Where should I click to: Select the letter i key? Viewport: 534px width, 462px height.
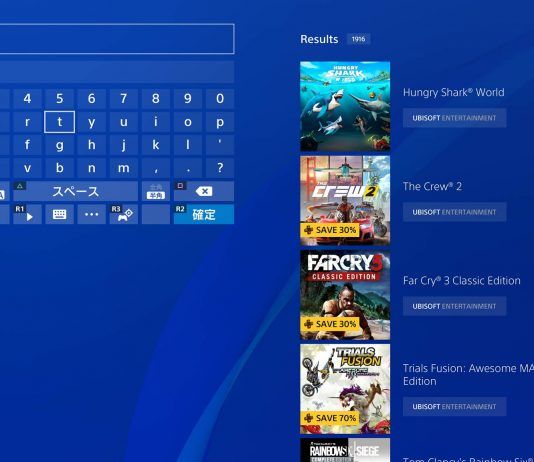point(156,122)
